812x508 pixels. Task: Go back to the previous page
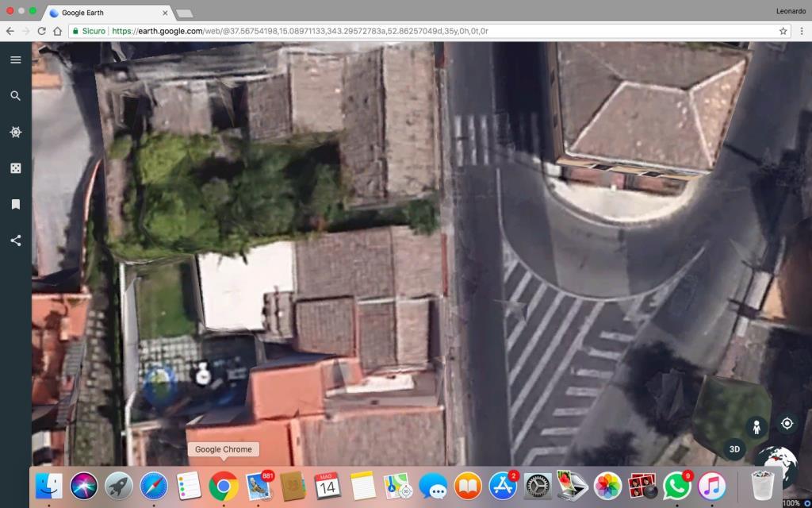9,30
